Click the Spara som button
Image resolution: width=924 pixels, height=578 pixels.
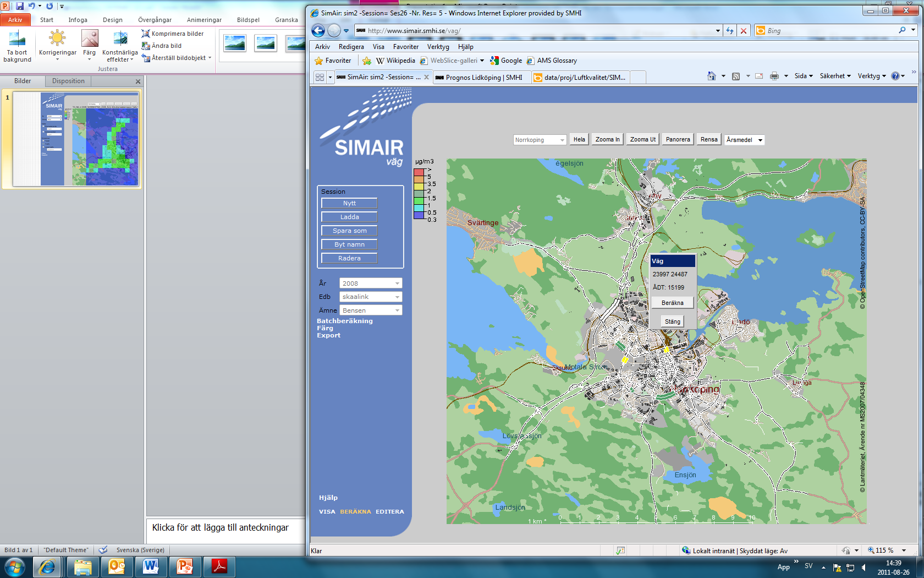click(x=349, y=231)
